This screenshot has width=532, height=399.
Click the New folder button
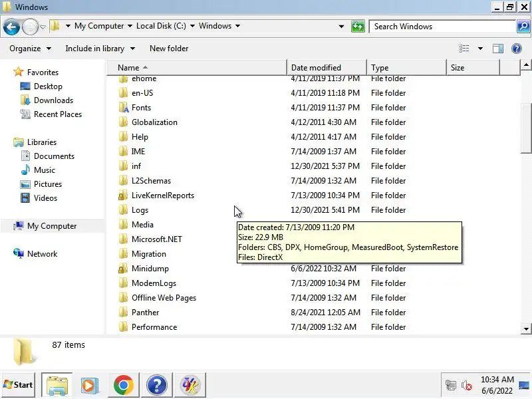click(x=169, y=49)
